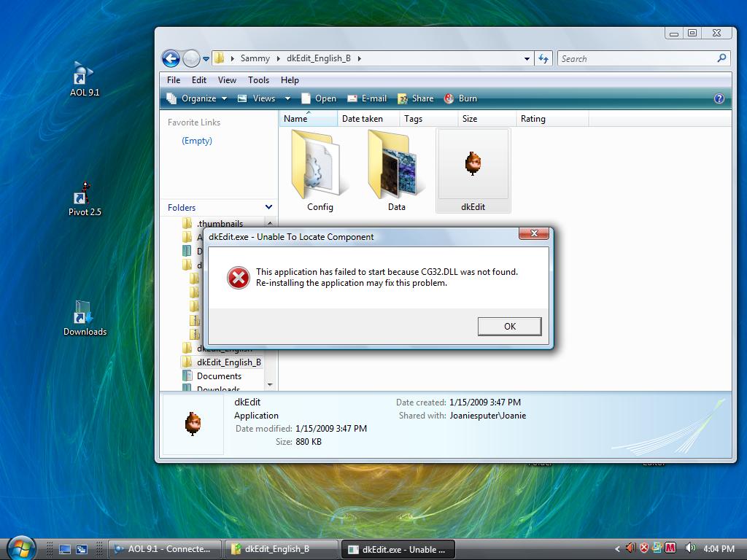Close the Unable To Locate Component dialog
Screen dimensions: 747x560
[534, 233]
